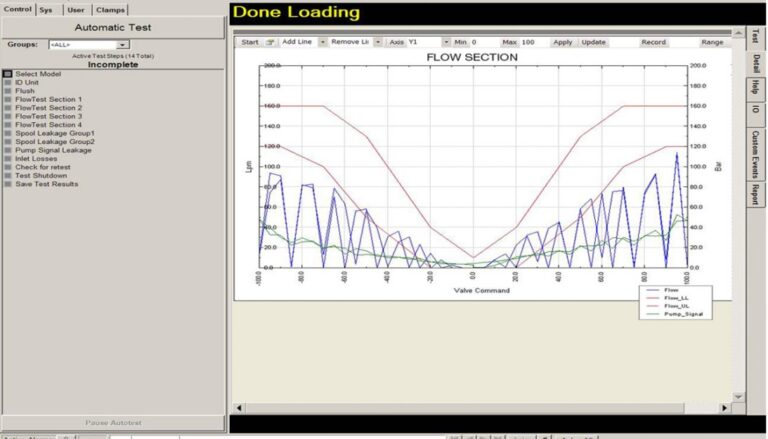Toggle FlowTest Section 3 step indicator
This screenshot has width=768, height=439.
tap(7, 116)
